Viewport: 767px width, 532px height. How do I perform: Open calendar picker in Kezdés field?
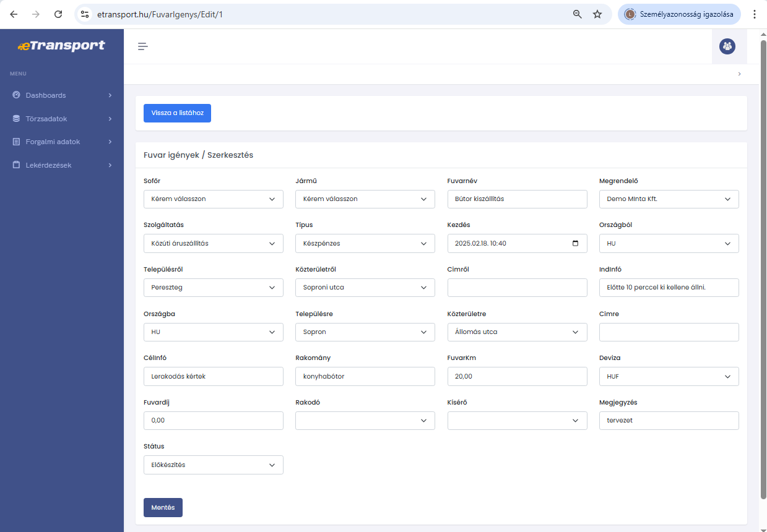576,244
